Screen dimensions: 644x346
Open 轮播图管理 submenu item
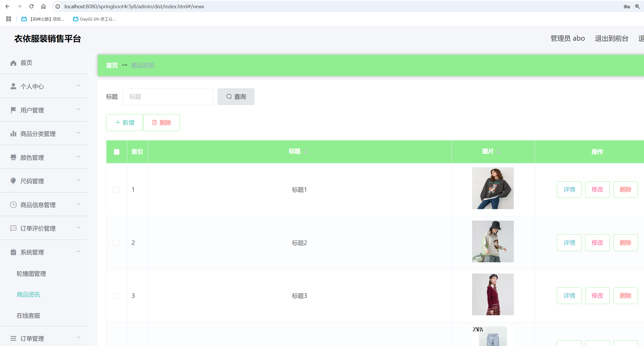[31, 274]
